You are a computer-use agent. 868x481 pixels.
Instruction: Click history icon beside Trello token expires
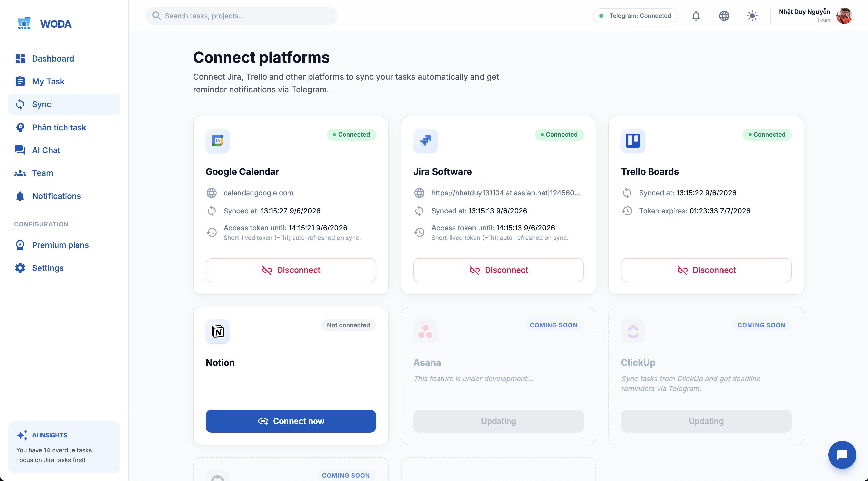627,211
